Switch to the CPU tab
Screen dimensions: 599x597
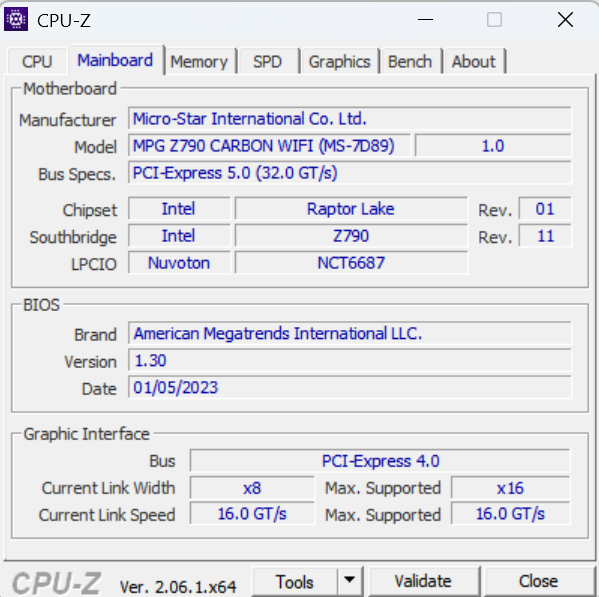37,61
